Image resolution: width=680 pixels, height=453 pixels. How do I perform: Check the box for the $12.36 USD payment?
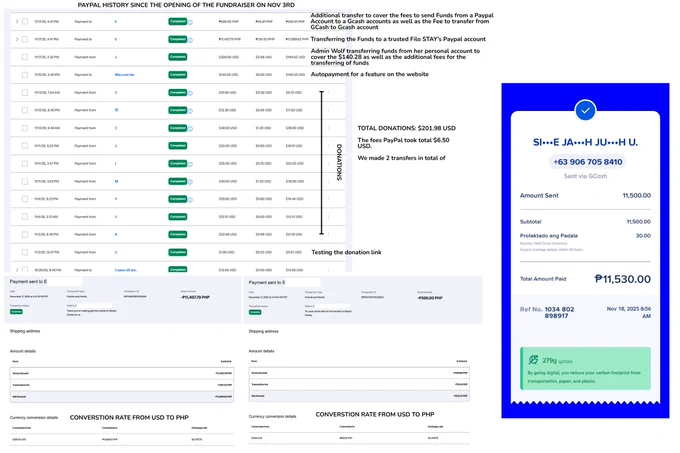(25, 110)
